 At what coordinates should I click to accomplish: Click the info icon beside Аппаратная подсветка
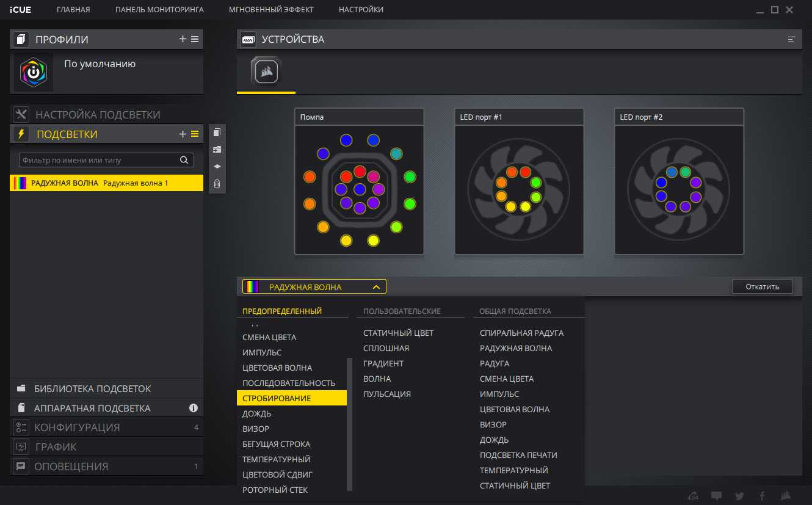(x=194, y=408)
